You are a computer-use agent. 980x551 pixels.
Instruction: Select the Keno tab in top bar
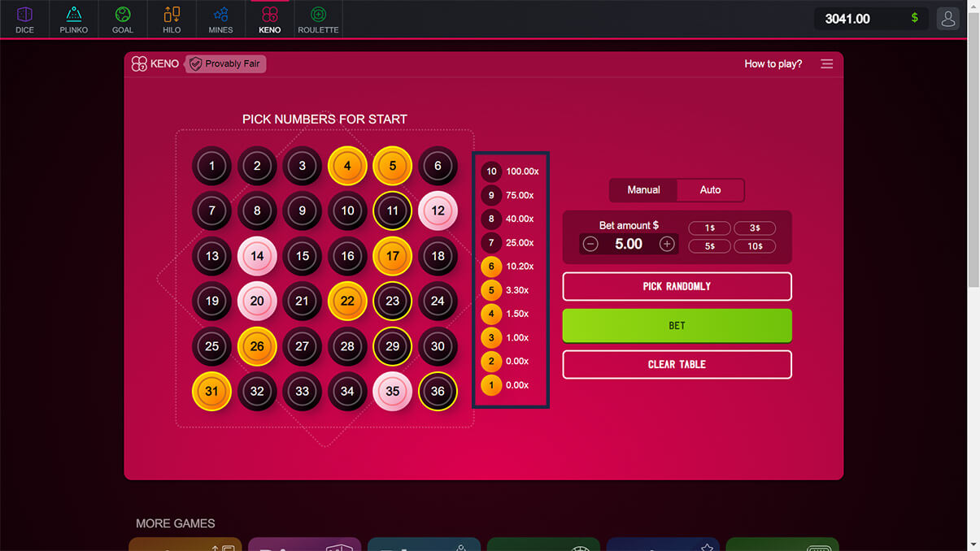click(269, 20)
